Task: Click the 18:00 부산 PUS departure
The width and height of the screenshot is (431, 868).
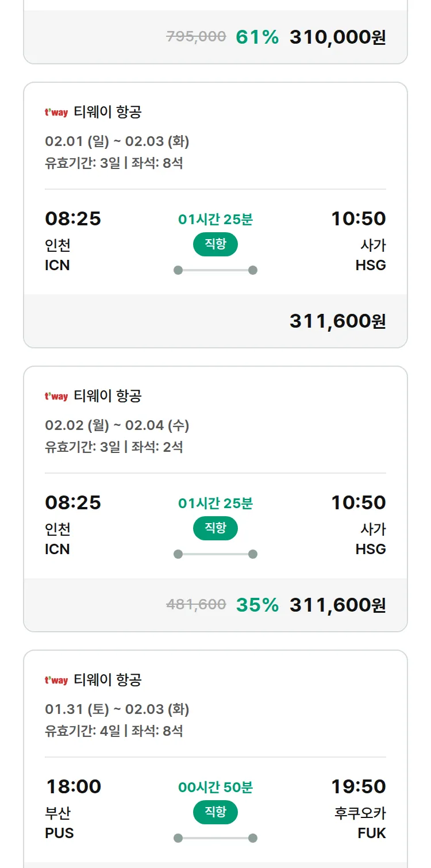Action: point(73,808)
